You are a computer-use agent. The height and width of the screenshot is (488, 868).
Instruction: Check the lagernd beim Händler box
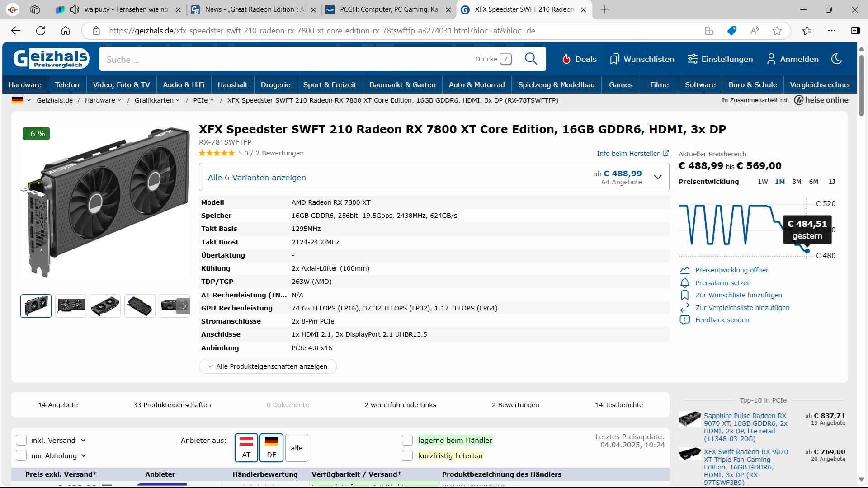[x=407, y=440]
